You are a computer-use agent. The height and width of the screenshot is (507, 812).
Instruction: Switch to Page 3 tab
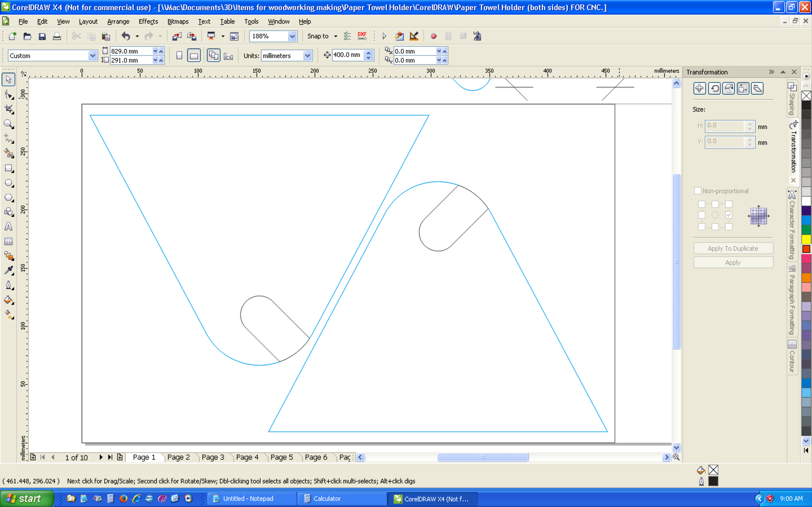(213, 457)
